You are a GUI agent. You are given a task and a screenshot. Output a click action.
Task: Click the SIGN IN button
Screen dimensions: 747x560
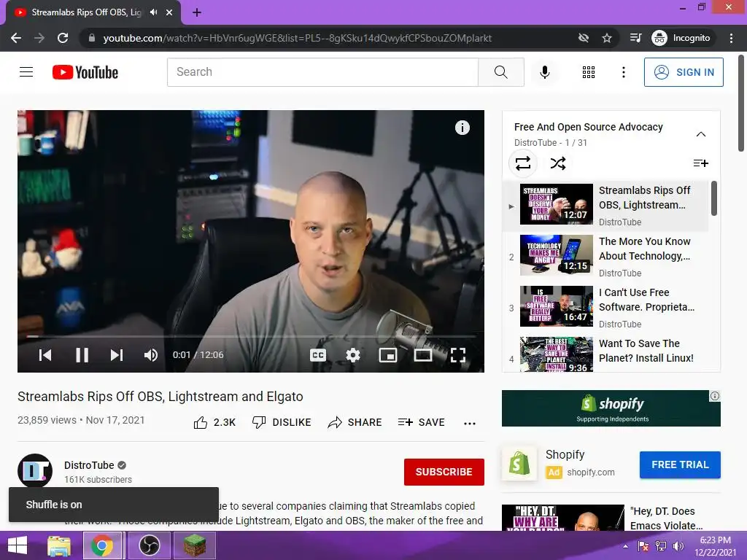[683, 72]
